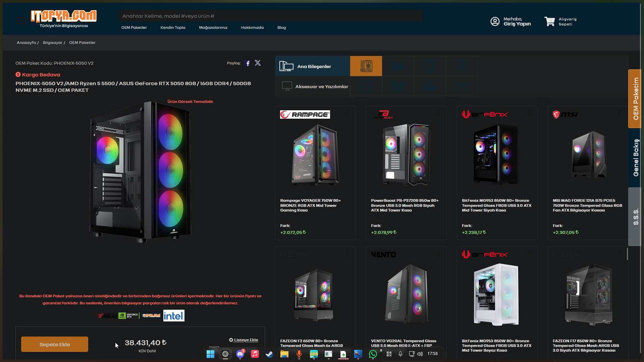The height and width of the screenshot is (362, 644).
Task: Click the taskbar clock showing 17:58
Action: tap(432, 354)
